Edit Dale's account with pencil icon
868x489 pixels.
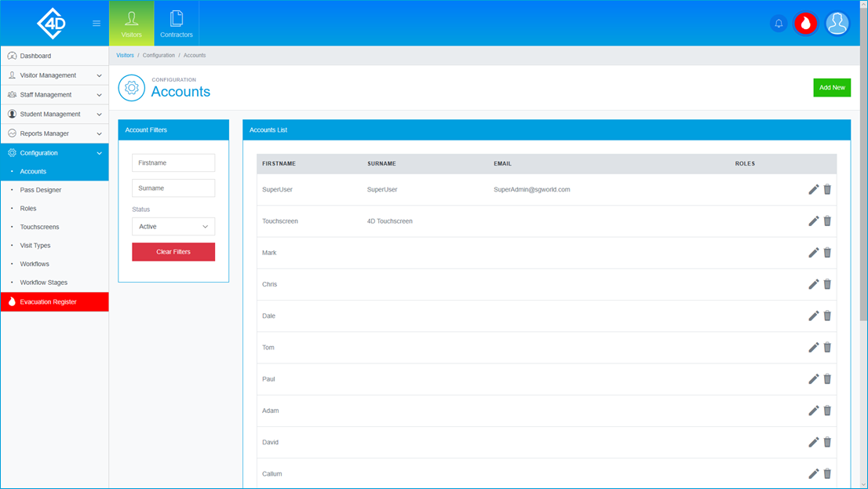813,316
